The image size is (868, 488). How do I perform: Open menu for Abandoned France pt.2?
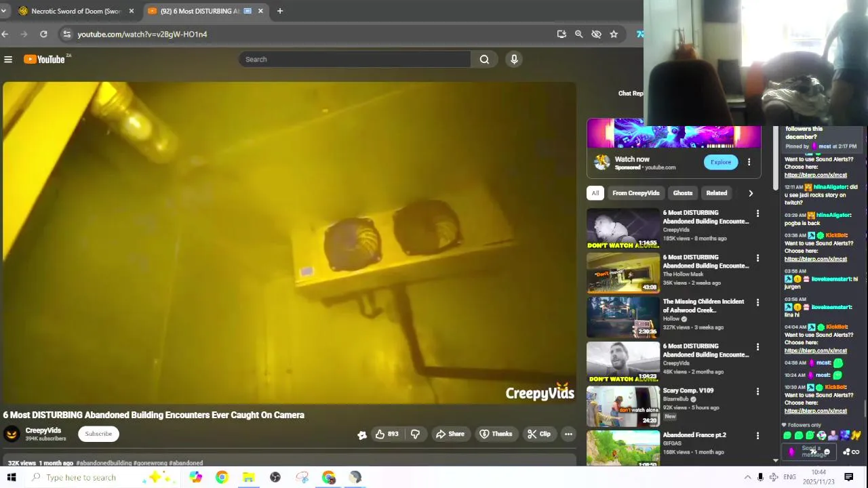[x=757, y=436]
